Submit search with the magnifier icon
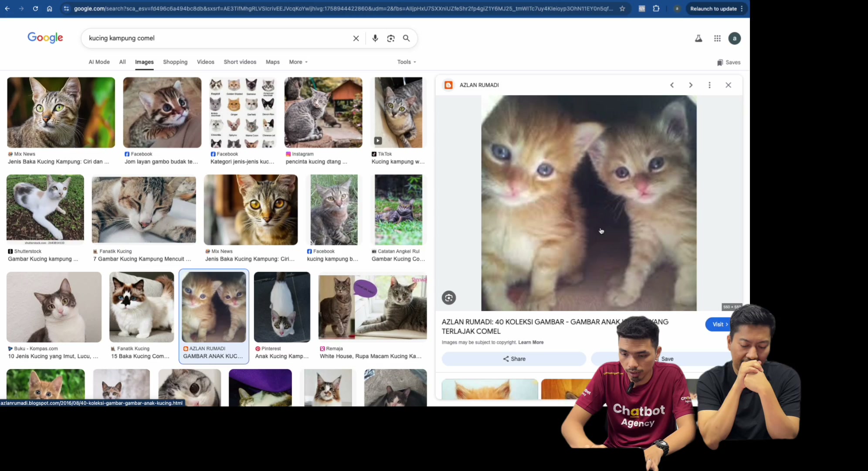 click(x=406, y=38)
